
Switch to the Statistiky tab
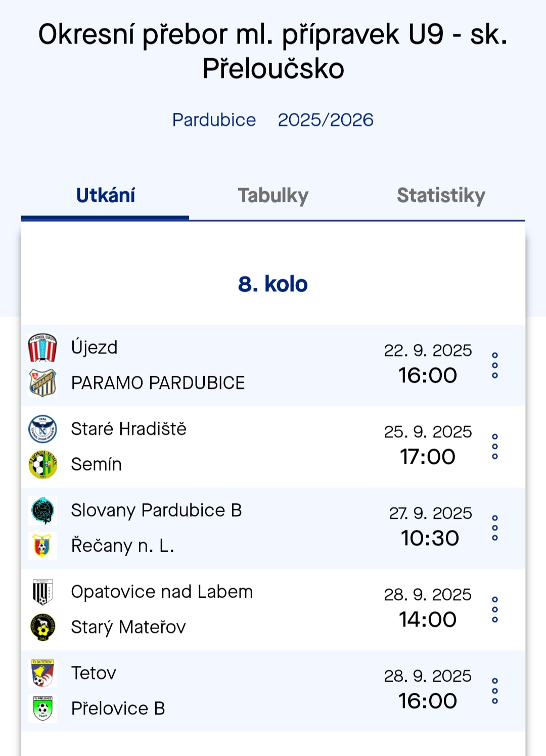pyautogui.click(x=441, y=196)
